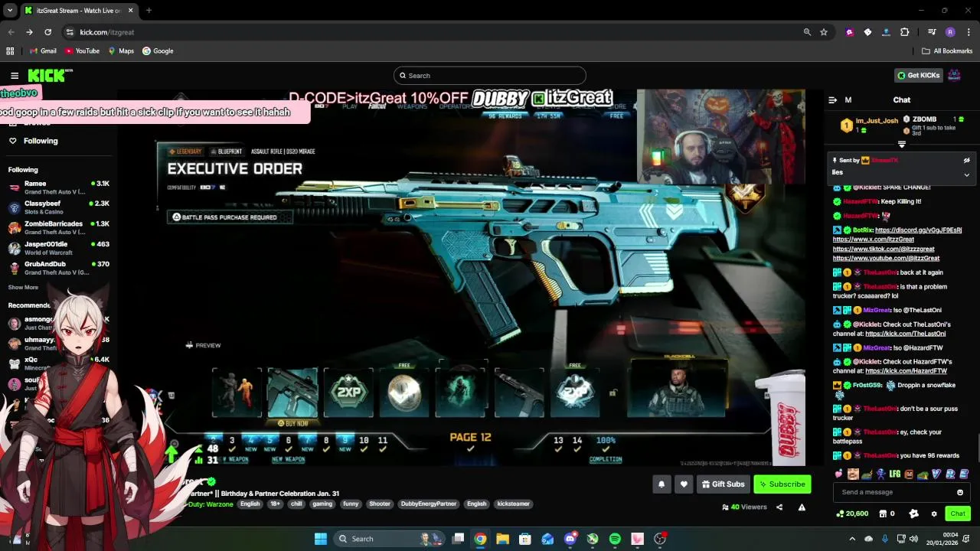Screen dimensions: 980x551
Task: Open the chat gifts star icon
Action: pyautogui.click(x=913, y=514)
